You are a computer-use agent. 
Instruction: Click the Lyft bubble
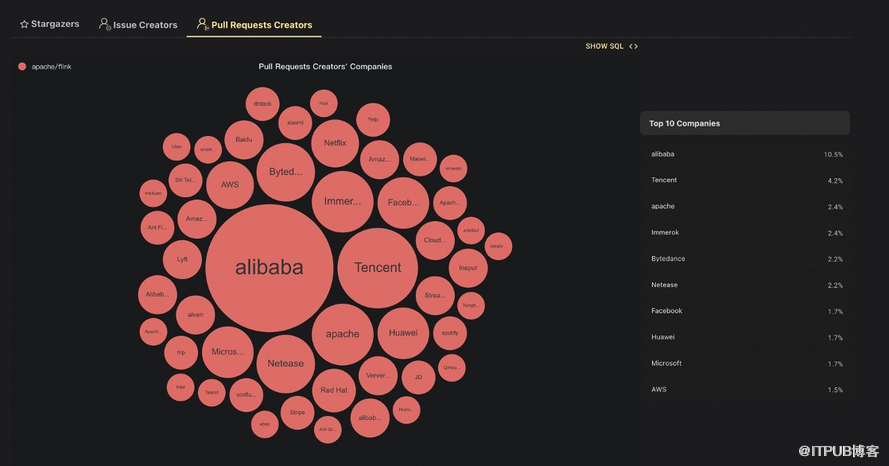(x=182, y=260)
